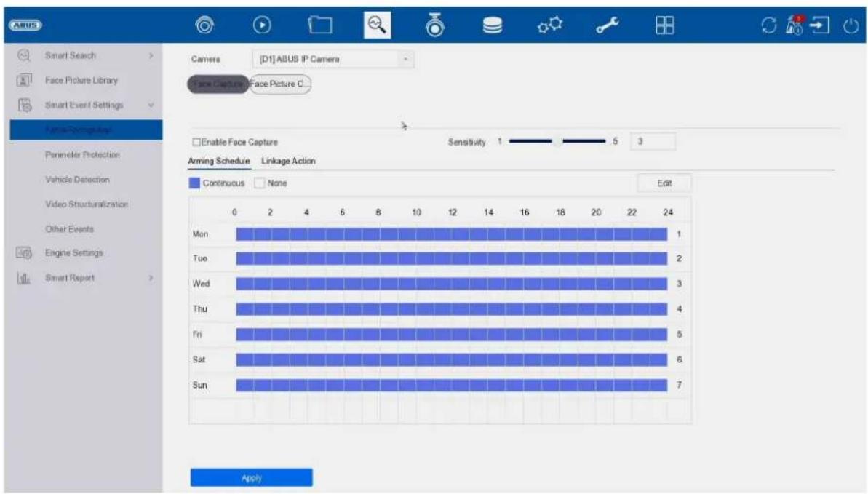The image size is (868, 494).
Task: Click the Wed schedule bar
Action: click(x=451, y=284)
